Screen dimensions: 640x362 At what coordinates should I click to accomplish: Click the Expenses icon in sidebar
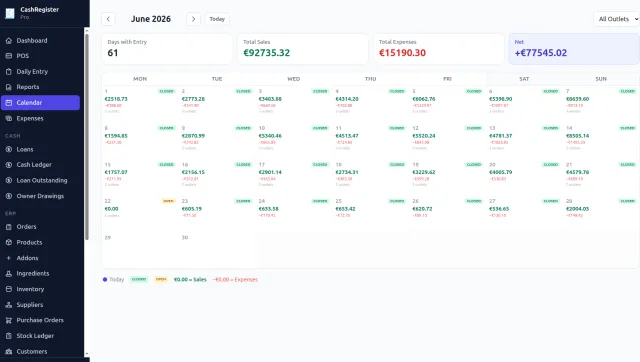[9, 118]
